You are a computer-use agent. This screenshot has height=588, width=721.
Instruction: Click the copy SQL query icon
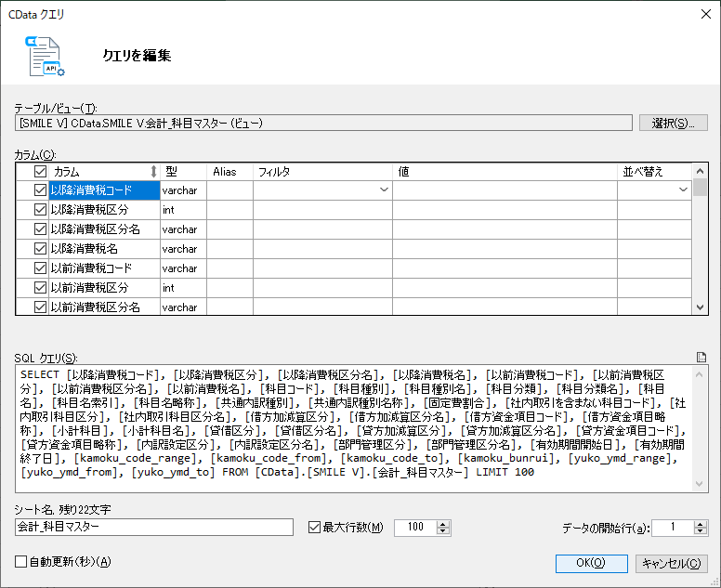tap(701, 358)
